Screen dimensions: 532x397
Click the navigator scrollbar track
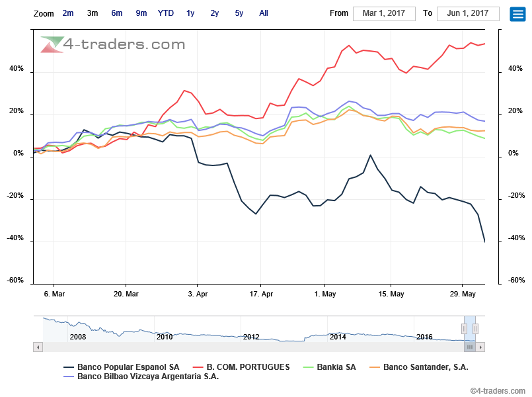(253, 347)
